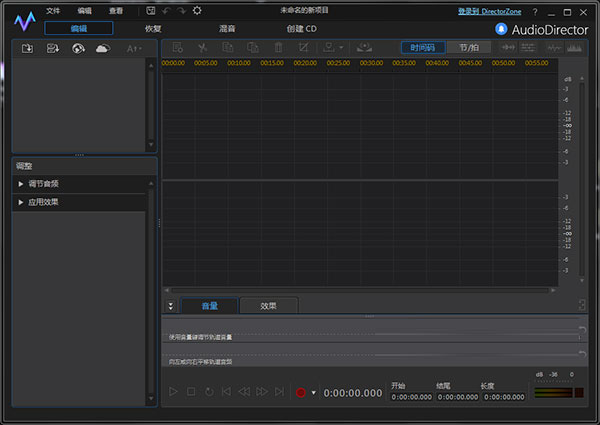Open the record options dropdown arrow
600x425 pixels.
[313, 393]
